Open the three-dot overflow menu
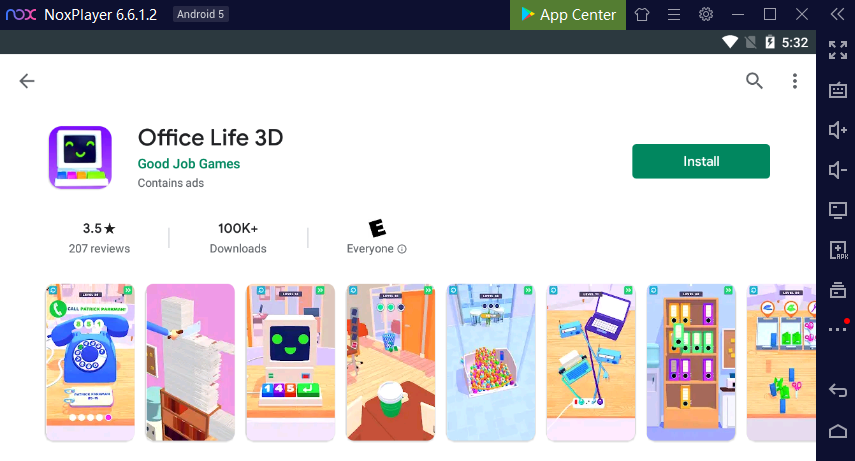The width and height of the screenshot is (855, 461). (794, 81)
